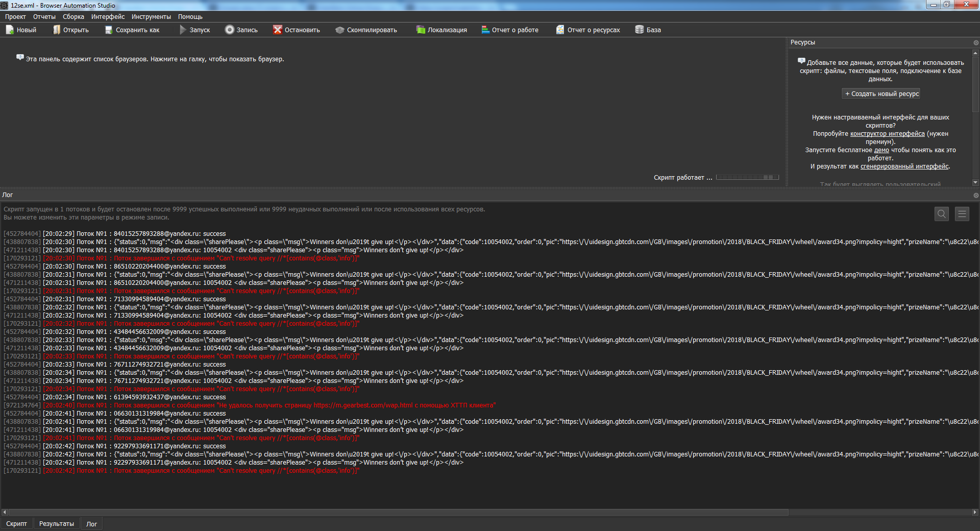The width and height of the screenshot is (980, 531).
Task: Click the hint bubble icon in the browsers panel
Action: tap(20, 58)
